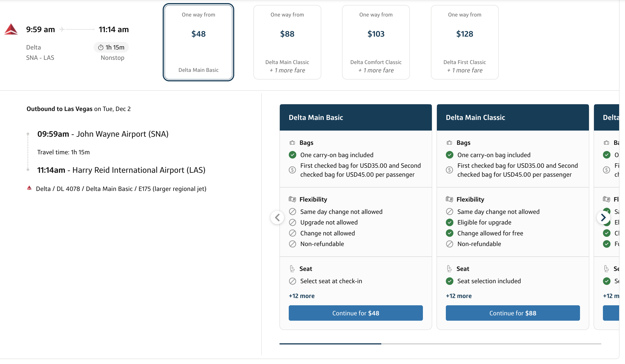The image size is (625, 364).
Task: Click Continue for $88 button
Action: pyautogui.click(x=513, y=313)
